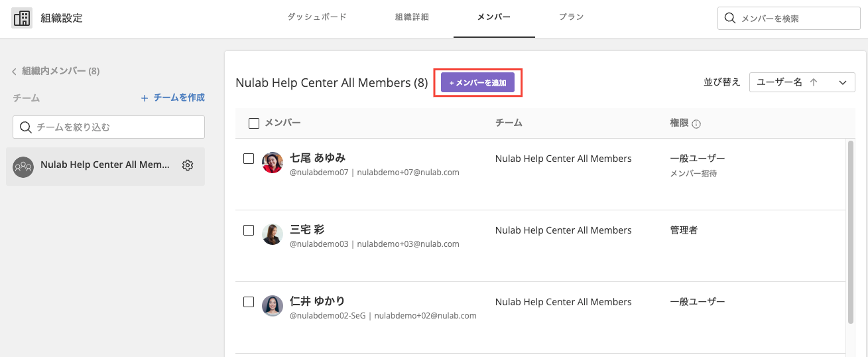Click the team group avatar icon
868x357 pixels.
coord(23,167)
